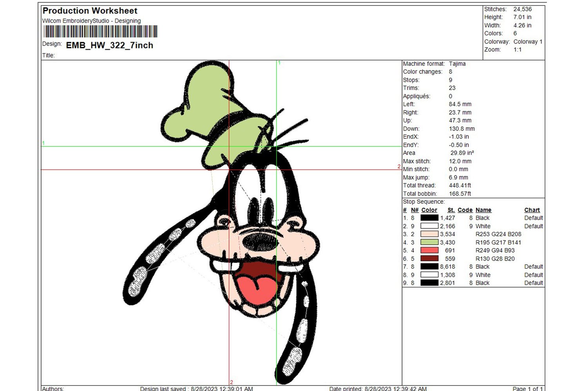This screenshot has height=391, width=588.
Task: Select the thread name "R253 G224 B208"
Action: pos(498,234)
